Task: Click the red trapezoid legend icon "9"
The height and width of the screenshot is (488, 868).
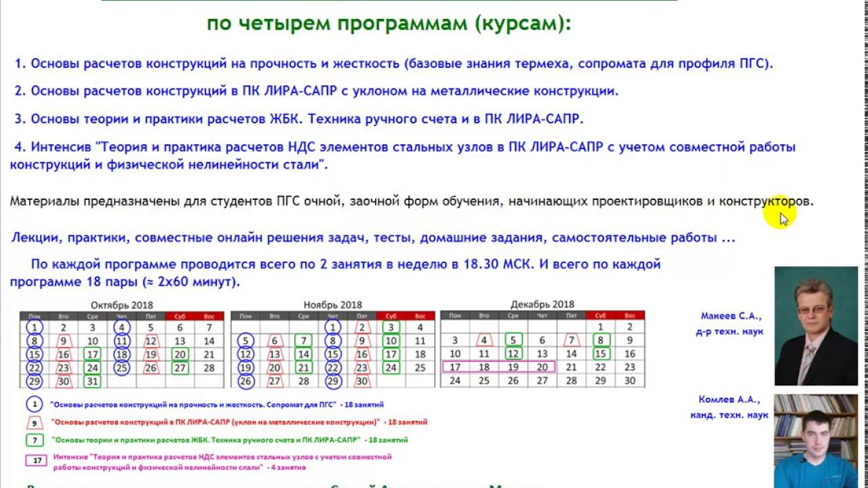Action: pos(35,422)
